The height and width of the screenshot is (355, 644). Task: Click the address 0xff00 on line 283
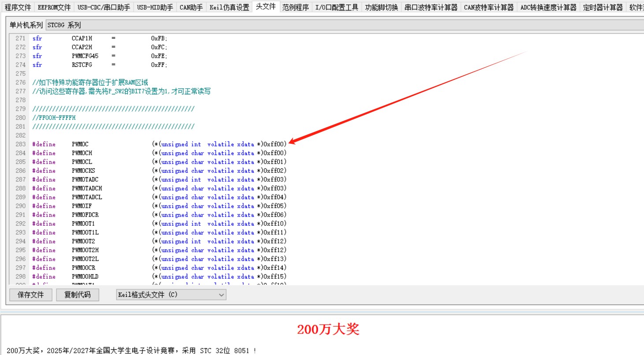273,144
